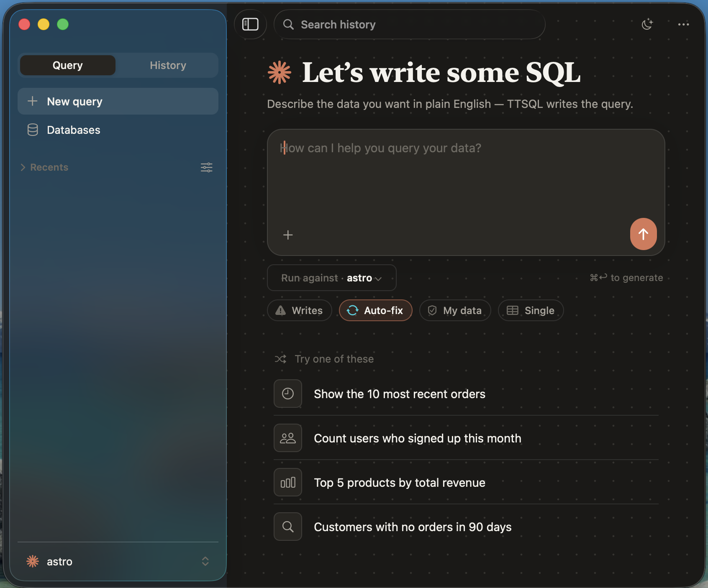Open the Databases page

118,130
